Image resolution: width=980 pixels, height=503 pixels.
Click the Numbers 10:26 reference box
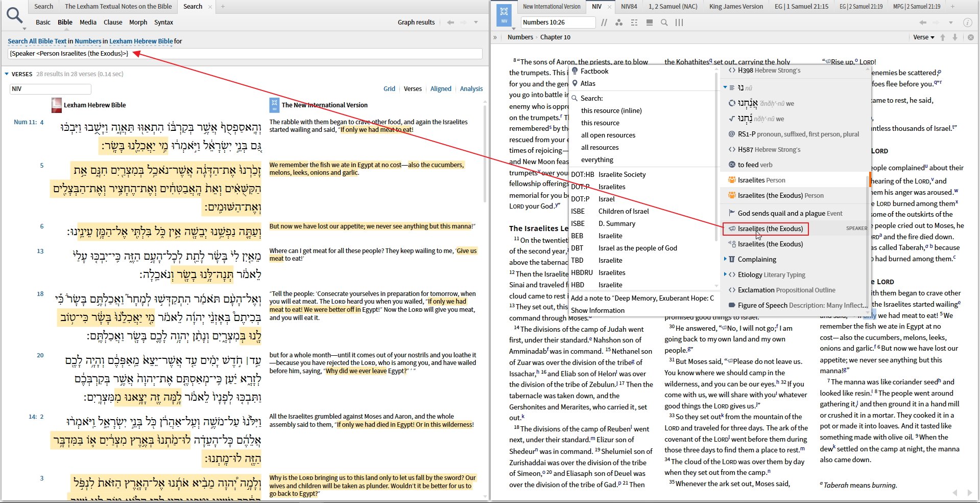click(x=558, y=22)
